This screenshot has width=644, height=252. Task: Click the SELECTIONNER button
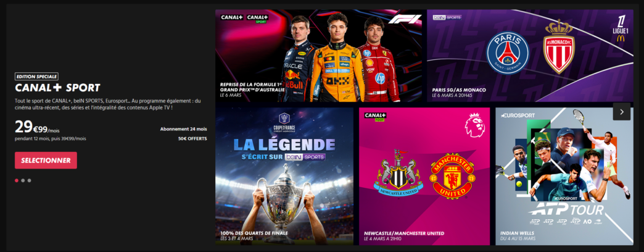coord(46,161)
